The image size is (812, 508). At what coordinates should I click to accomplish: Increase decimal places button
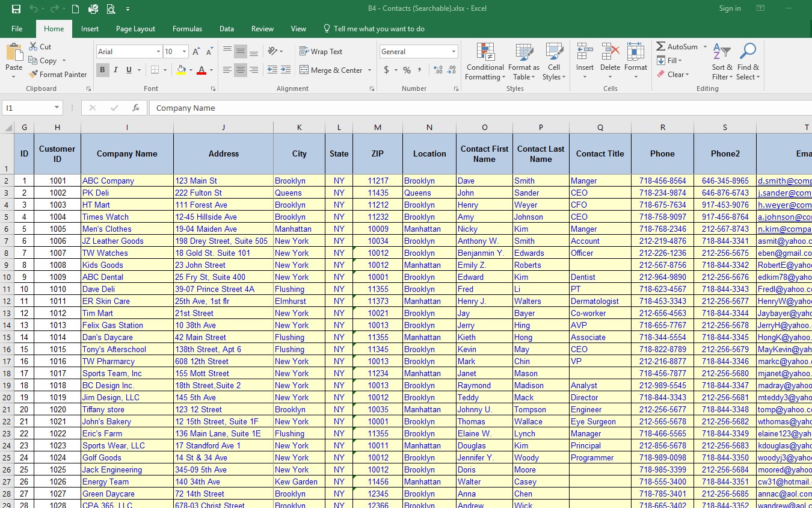(x=438, y=70)
